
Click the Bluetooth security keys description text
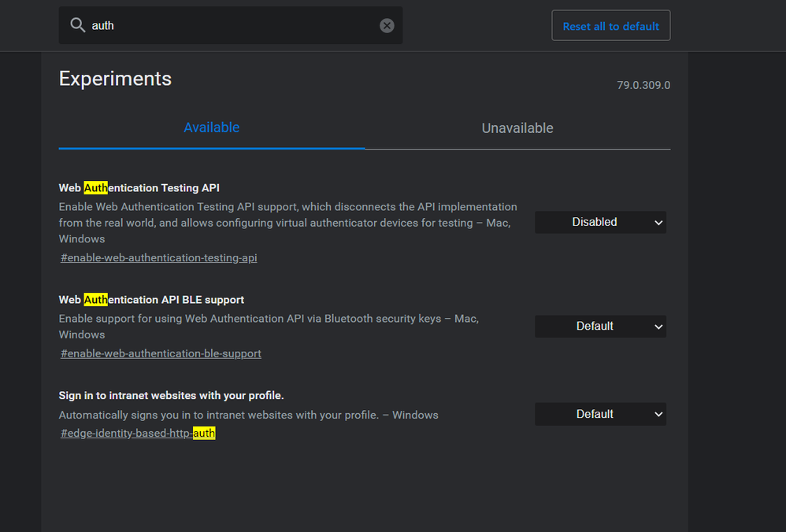pos(269,319)
